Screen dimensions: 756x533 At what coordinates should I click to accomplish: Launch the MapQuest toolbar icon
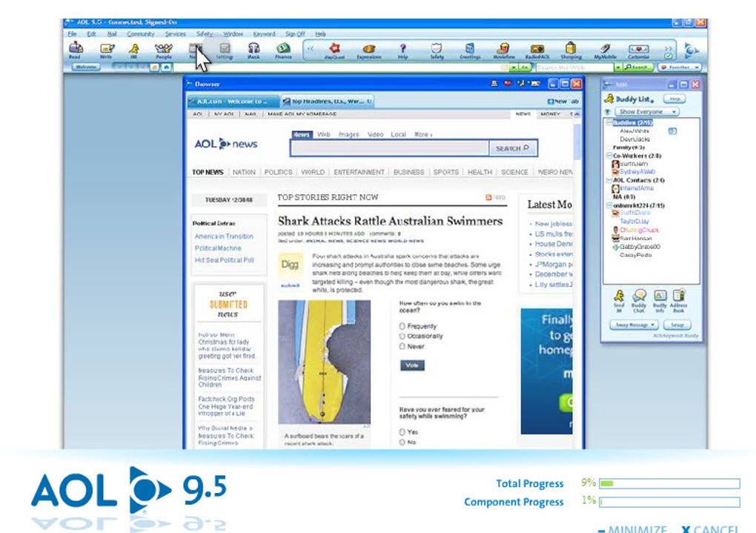tap(334, 50)
